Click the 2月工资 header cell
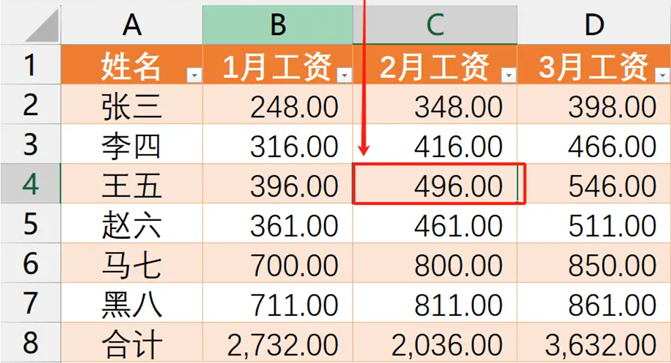The width and height of the screenshot is (671, 363). (x=435, y=65)
